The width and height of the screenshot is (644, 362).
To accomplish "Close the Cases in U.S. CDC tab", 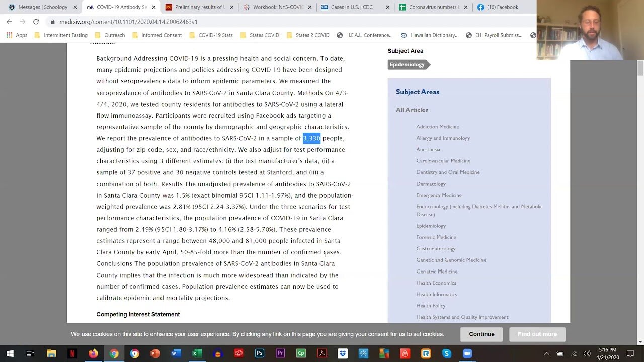I will 387,7.
